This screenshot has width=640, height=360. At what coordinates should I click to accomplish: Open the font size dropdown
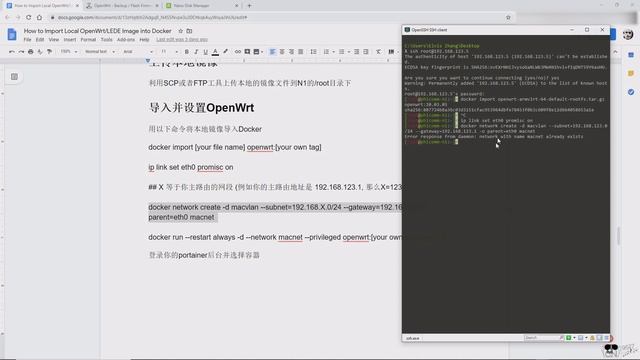[169, 52]
